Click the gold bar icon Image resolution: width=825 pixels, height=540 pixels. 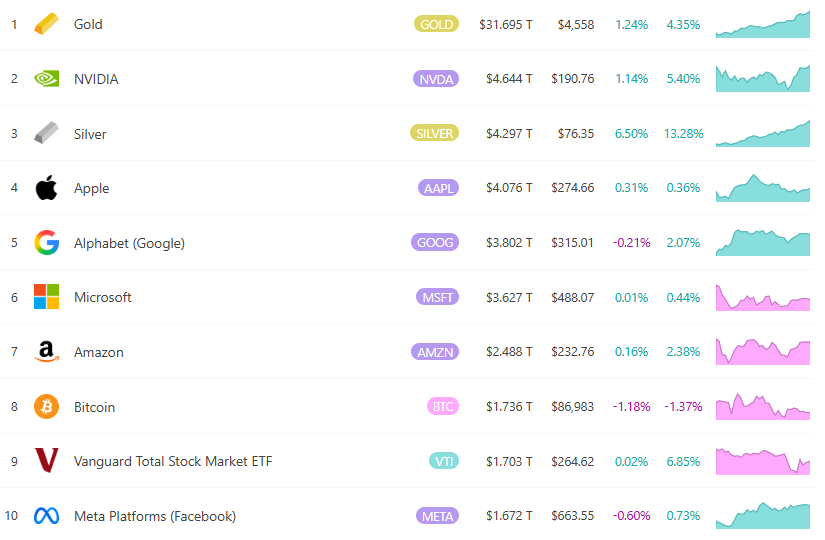[46, 24]
